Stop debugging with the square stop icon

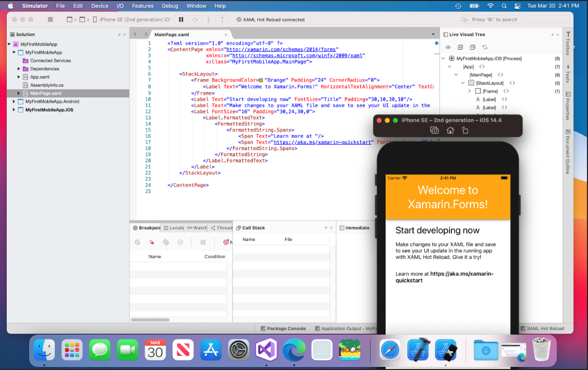point(50,19)
